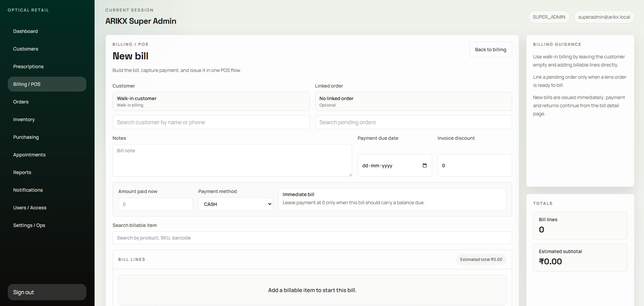The width and height of the screenshot is (644, 306).
Task: Open Inventory from the sidebar
Action: point(24,119)
